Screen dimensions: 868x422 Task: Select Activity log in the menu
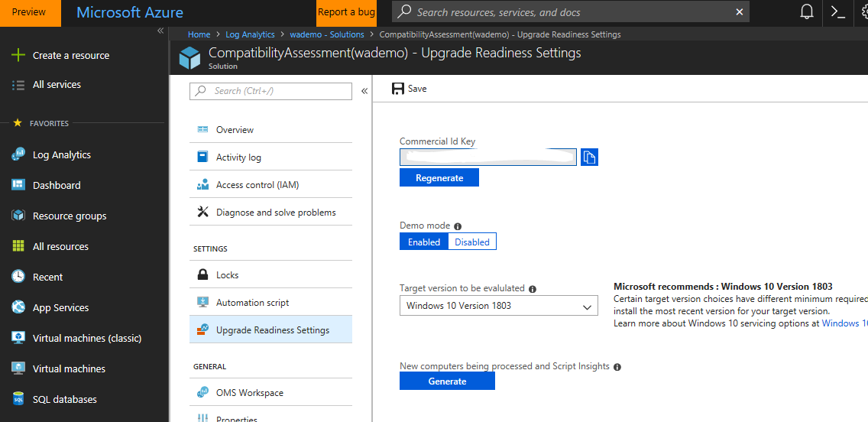238,157
